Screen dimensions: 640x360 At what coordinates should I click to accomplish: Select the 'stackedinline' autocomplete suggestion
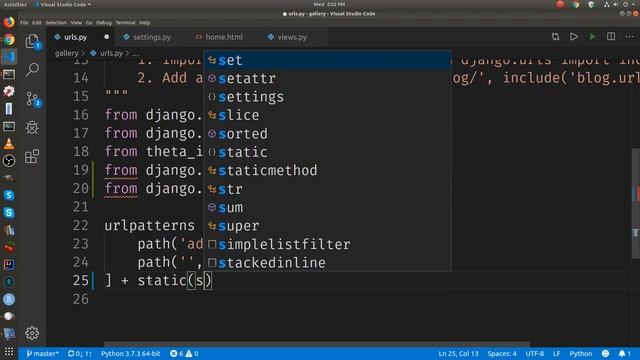tap(327, 262)
